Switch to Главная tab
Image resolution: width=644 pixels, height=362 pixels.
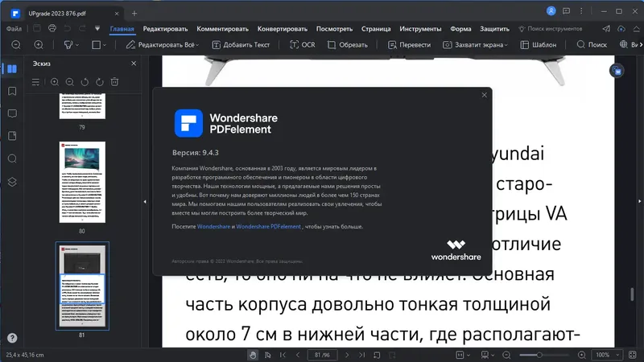(x=122, y=29)
